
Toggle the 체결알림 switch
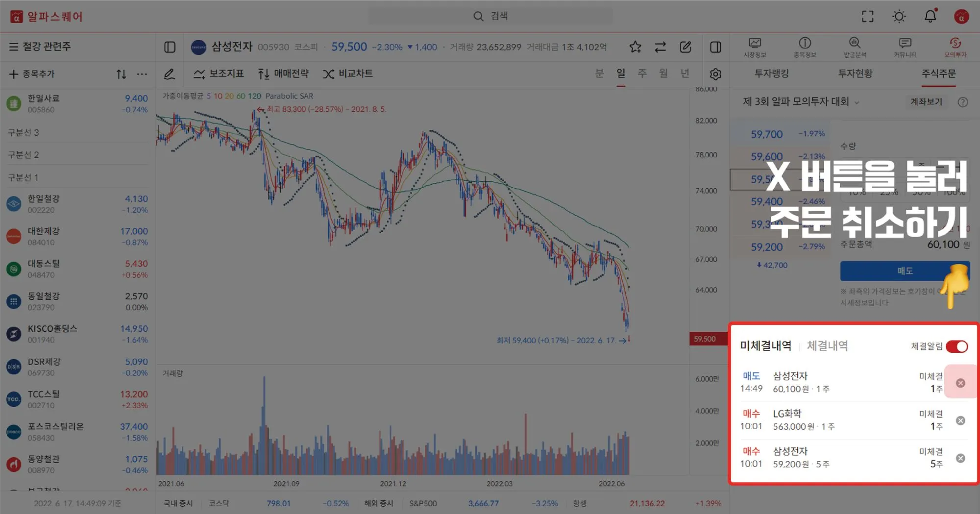click(x=957, y=346)
